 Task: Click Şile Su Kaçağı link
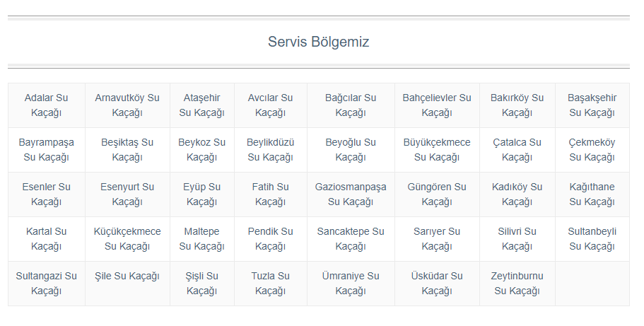[x=127, y=276]
